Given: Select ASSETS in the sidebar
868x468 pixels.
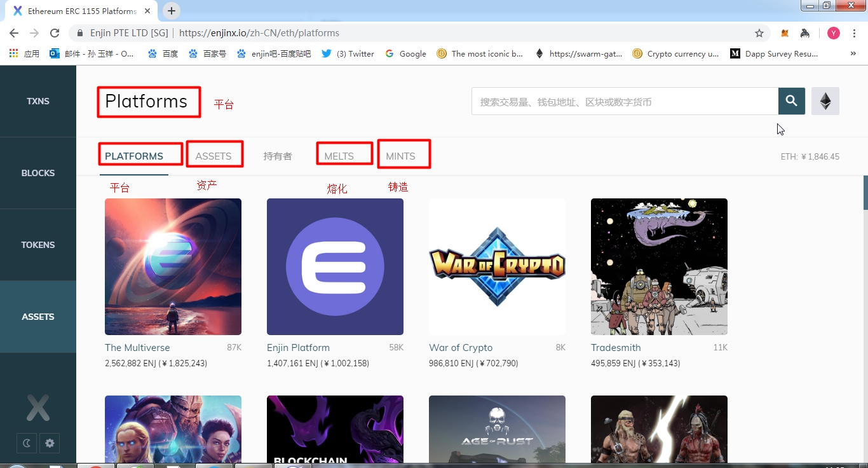Looking at the screenshot, I should 38,317.
